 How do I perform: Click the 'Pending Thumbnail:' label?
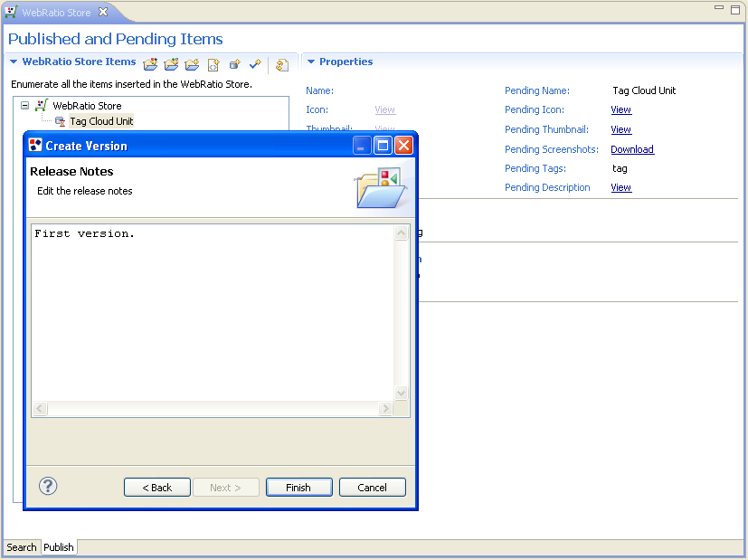coord(546,129)
